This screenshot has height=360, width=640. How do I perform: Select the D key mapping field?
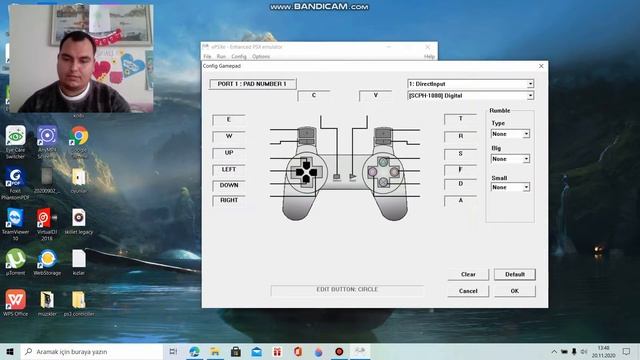(460, 184)
